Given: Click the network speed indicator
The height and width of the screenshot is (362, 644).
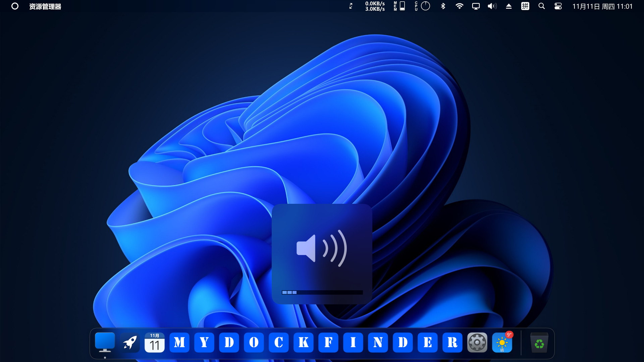Looking at the screenshot, I should [x=375, y=6].
